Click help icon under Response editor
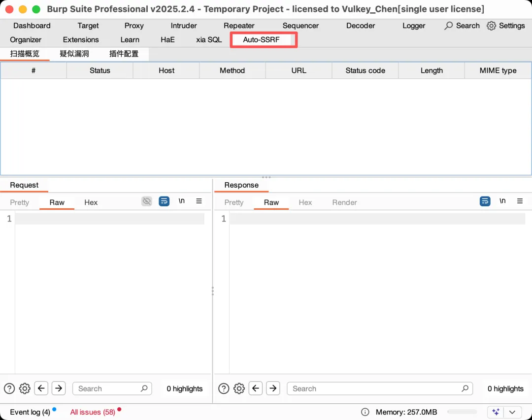 [x=224, y=388]
